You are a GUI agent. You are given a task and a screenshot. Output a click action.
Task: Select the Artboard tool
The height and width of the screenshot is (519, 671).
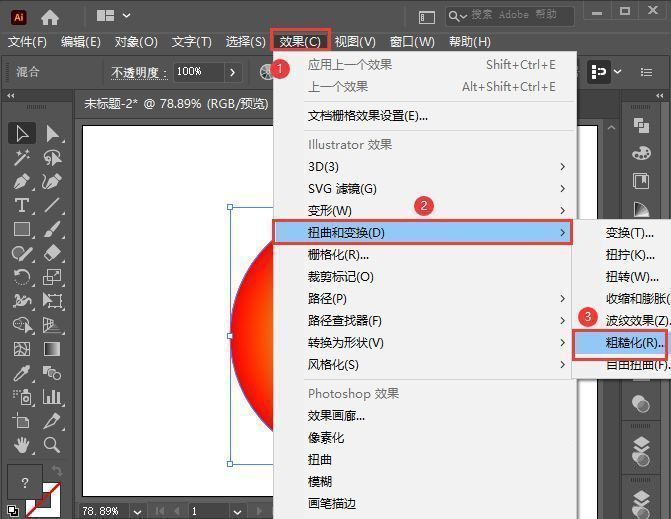pos(22,421)
